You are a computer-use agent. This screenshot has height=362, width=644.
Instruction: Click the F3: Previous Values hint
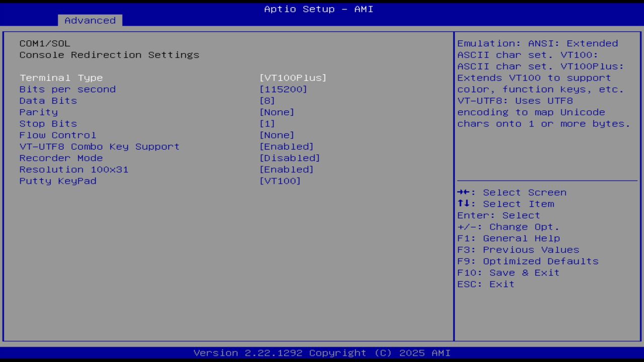518,250
